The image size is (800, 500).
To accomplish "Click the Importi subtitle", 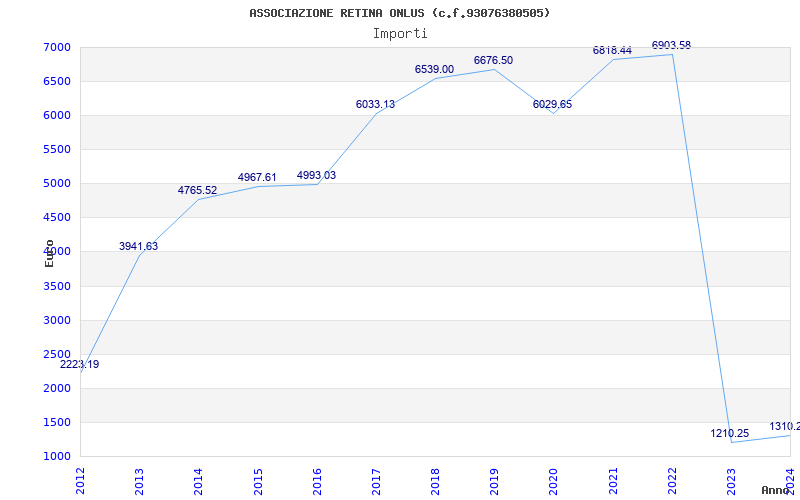I will (x=400, y=34).
